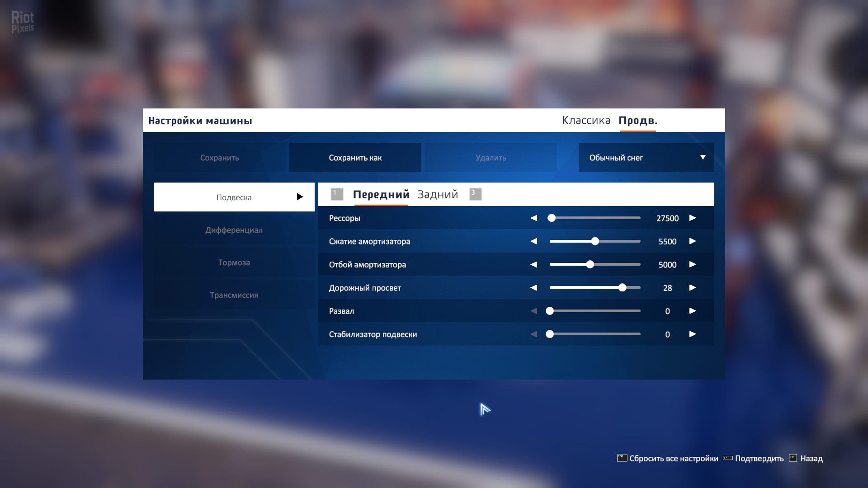
Task: Open the Тормоза section
Action: point(234,263)
